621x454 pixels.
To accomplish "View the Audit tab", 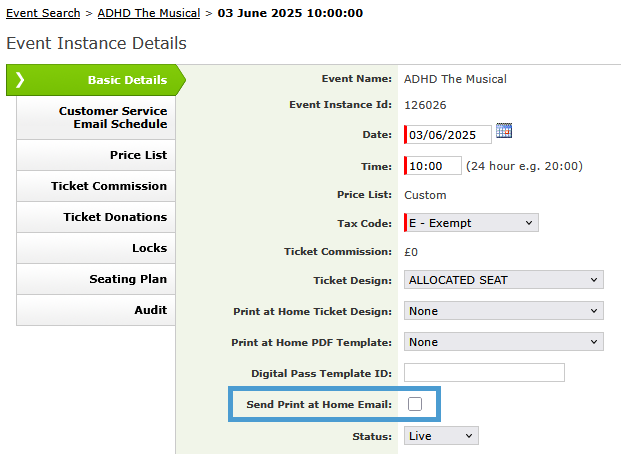I will pyautogui.click(x=150, y=310).
